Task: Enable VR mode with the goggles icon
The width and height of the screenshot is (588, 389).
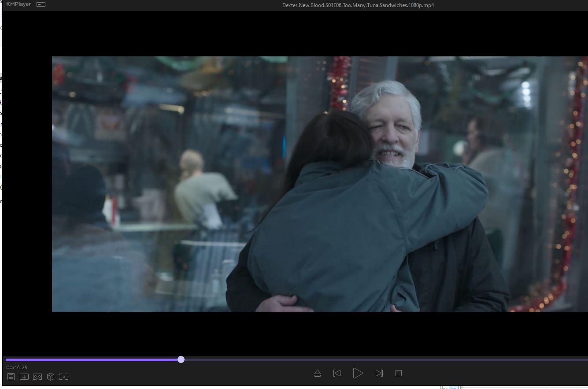Action: point(37,377)
